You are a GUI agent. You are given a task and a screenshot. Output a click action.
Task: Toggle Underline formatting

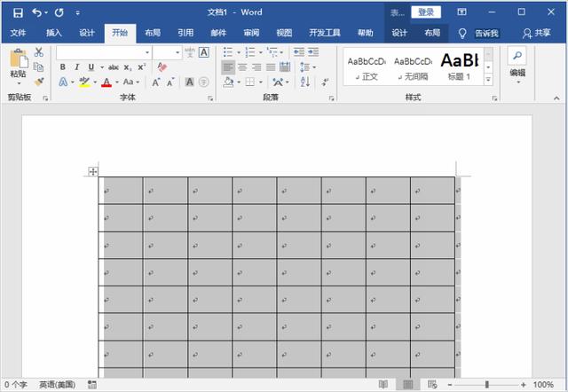pos(91,67)
